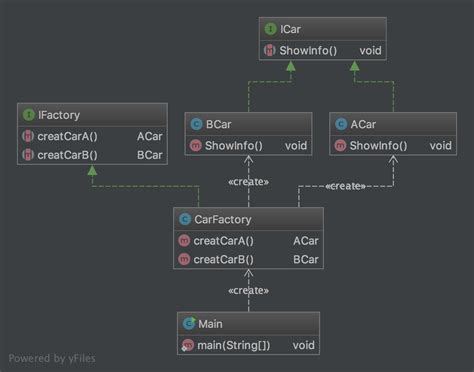Screen dimensions: 474x372
Task: Click the ICar interface icon
Action: click(x=270, y=29)
